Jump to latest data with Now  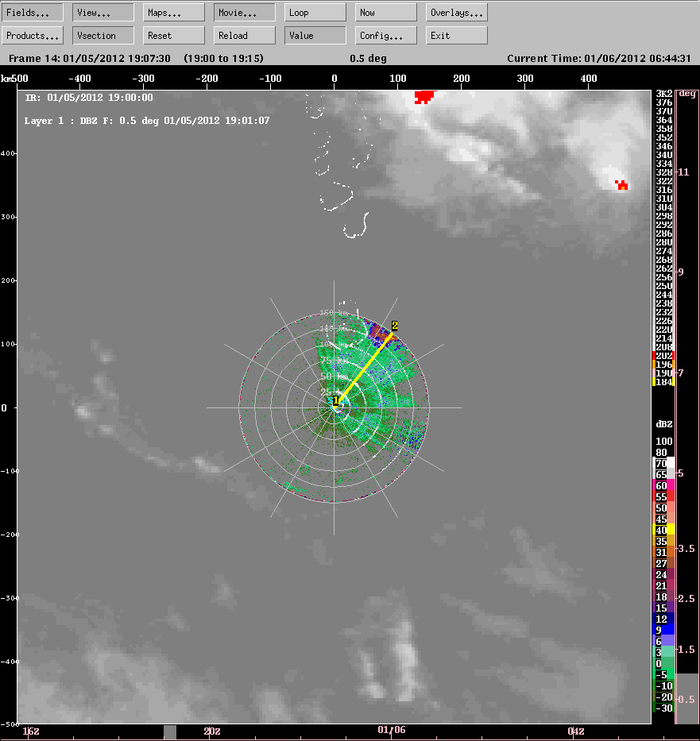click(x=385, y=12)
